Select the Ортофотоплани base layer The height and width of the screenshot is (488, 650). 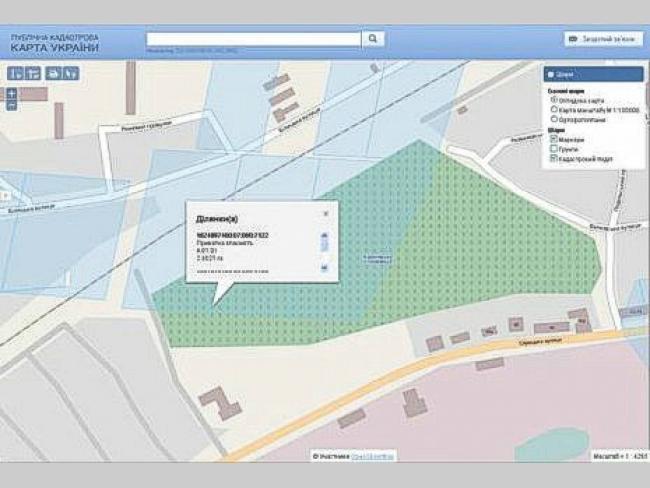coord(554,119)
